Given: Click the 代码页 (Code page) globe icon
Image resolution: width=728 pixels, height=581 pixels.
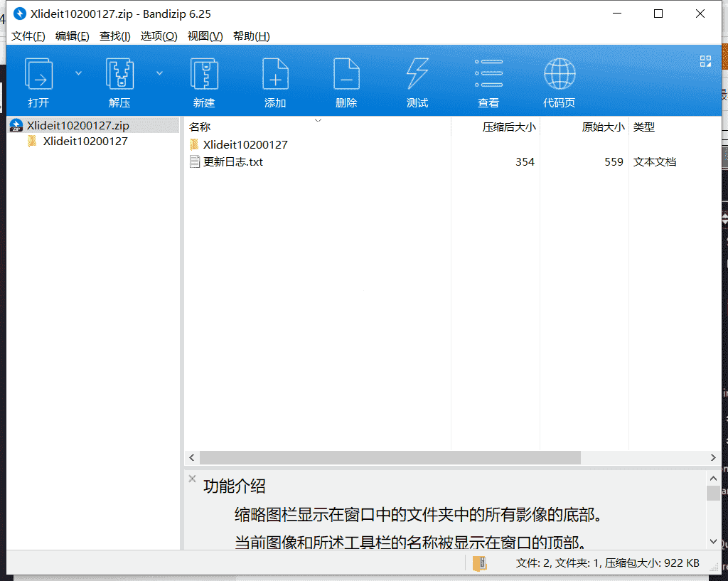Looking at the screenshot, I should tap(560, 74).
